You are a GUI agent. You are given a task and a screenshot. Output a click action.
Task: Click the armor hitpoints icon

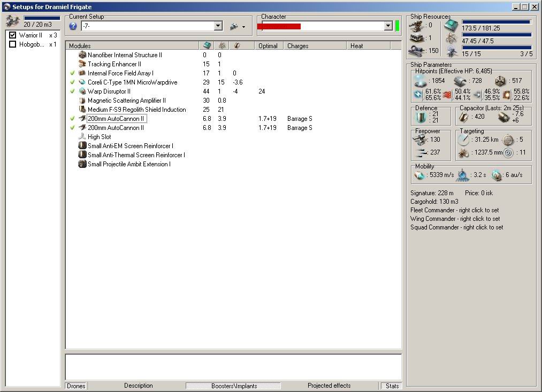click(x=460, y=81)
